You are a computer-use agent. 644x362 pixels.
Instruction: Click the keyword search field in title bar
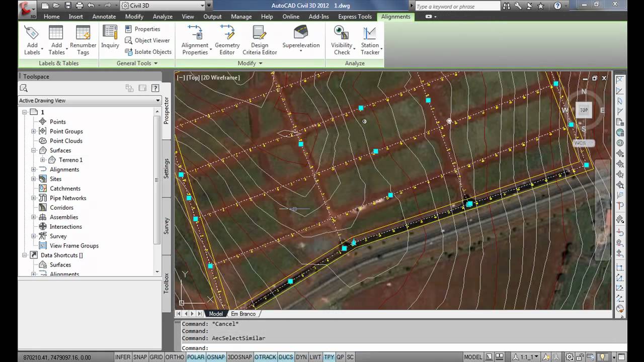pos(457,7)
